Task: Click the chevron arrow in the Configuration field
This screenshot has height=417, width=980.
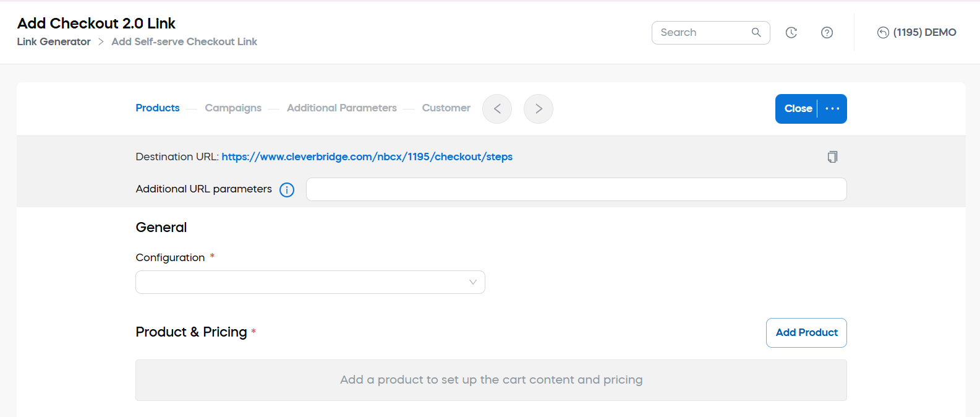Action: click(473, 282)
